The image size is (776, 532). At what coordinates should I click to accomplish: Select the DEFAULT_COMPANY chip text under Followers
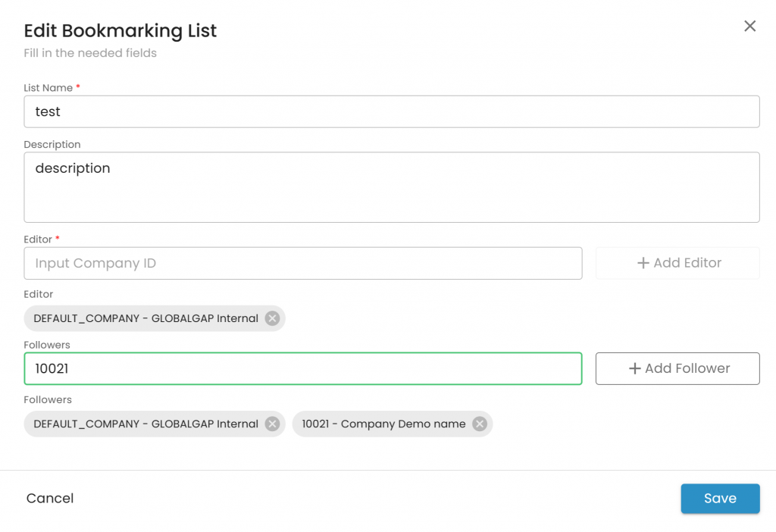coord(145,424)
